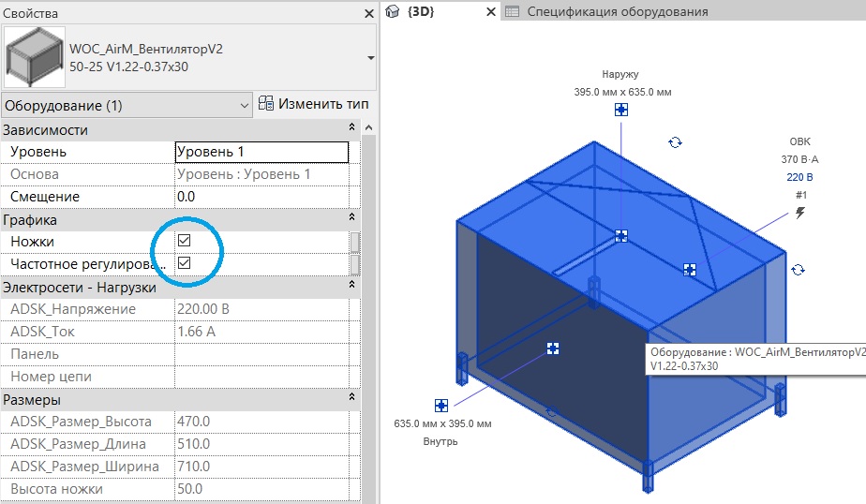This screenshot has width=866, height=504.
Task: Click the lightning bolt electrical connector icon
Action: 799,214
